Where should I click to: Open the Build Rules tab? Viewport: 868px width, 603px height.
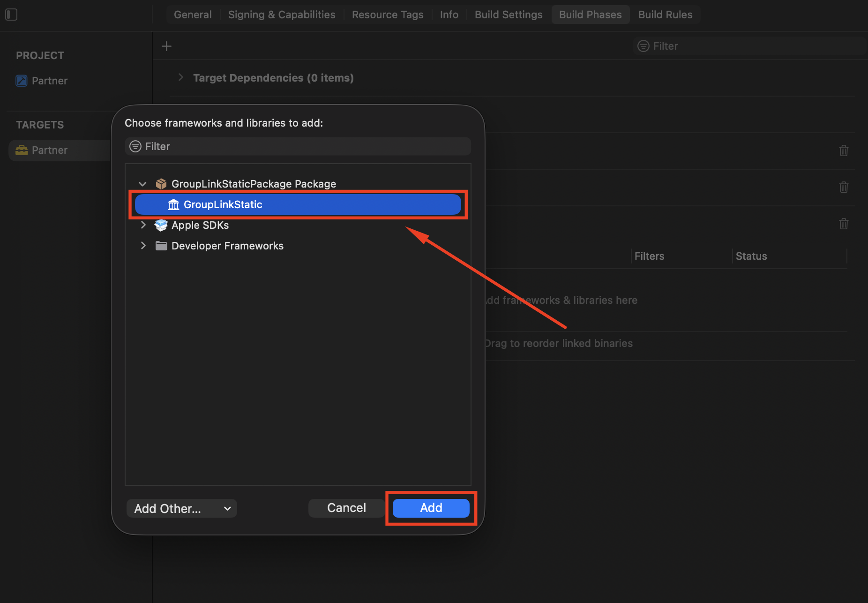[x=665, y=15]
